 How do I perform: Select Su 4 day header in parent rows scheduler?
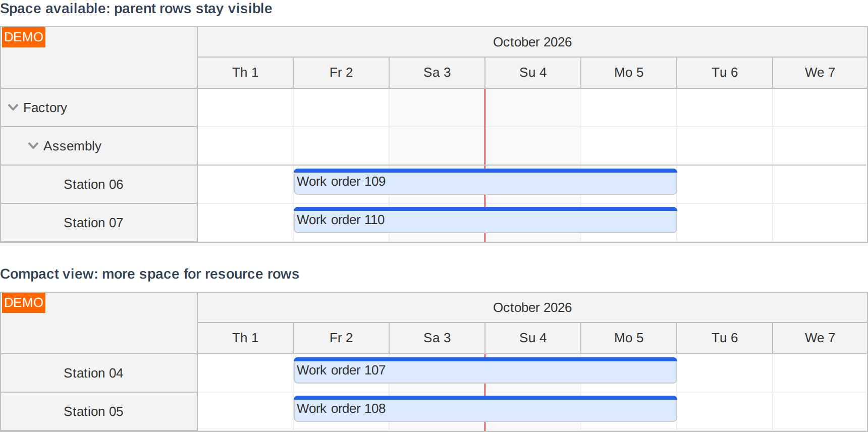click(x=533, y=73)
